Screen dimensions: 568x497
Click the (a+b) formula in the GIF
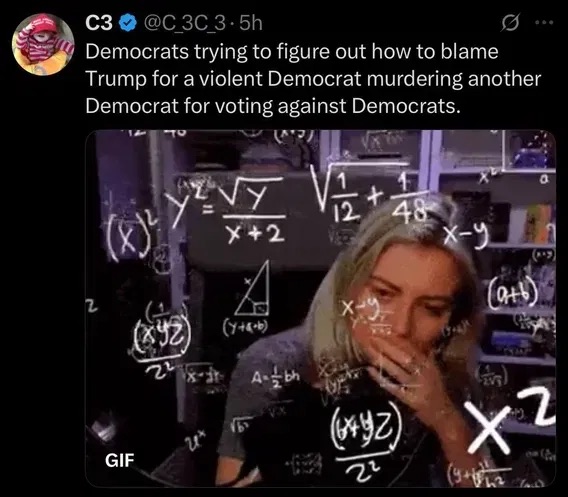coord(514,292)
